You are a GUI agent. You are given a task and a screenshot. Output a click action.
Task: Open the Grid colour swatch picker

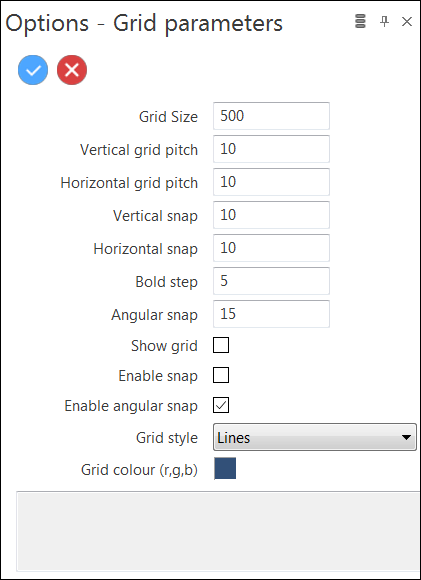click(x=225, y=468)
